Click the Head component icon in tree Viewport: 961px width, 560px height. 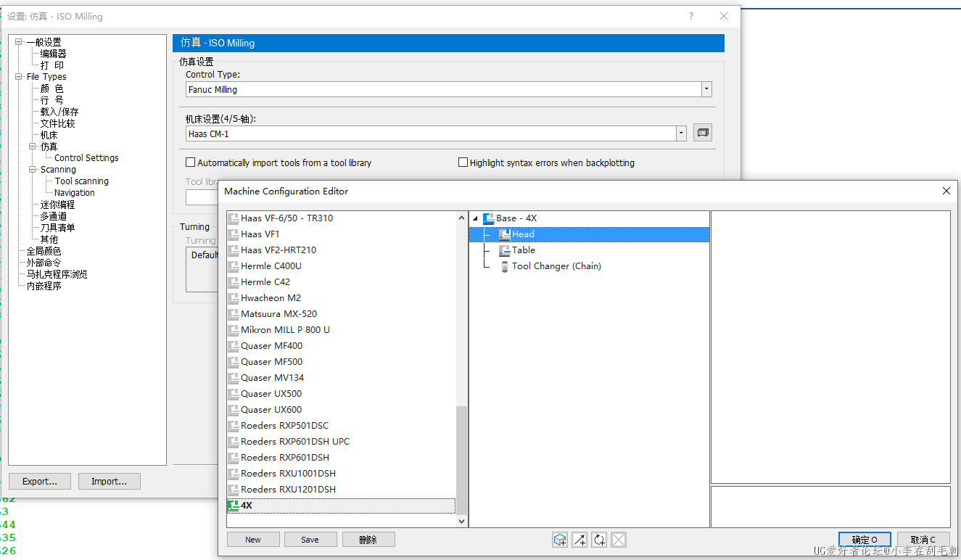[x=505, y=234]
